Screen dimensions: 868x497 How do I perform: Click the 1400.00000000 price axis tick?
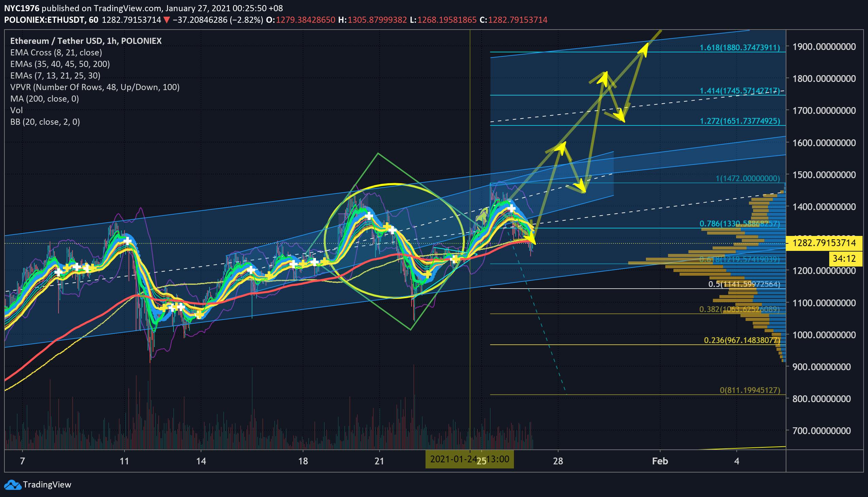coord(824,207)
